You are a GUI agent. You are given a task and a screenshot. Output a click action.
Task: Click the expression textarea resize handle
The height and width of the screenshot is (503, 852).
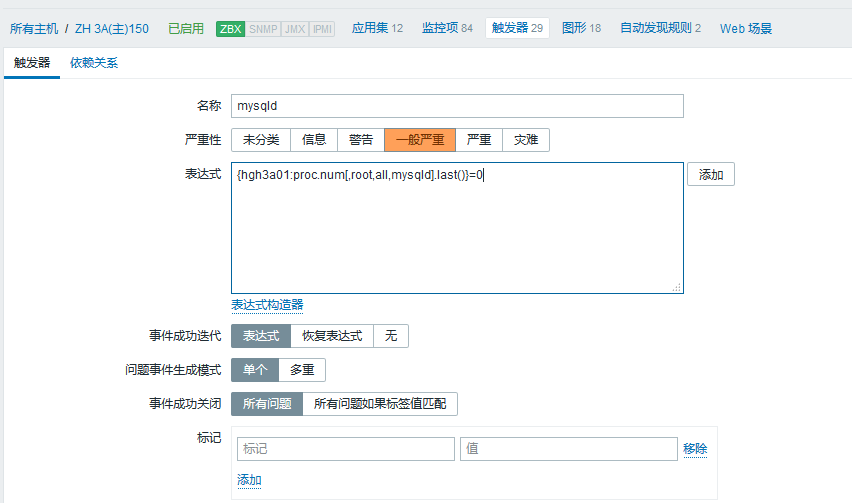coord(677,287)
